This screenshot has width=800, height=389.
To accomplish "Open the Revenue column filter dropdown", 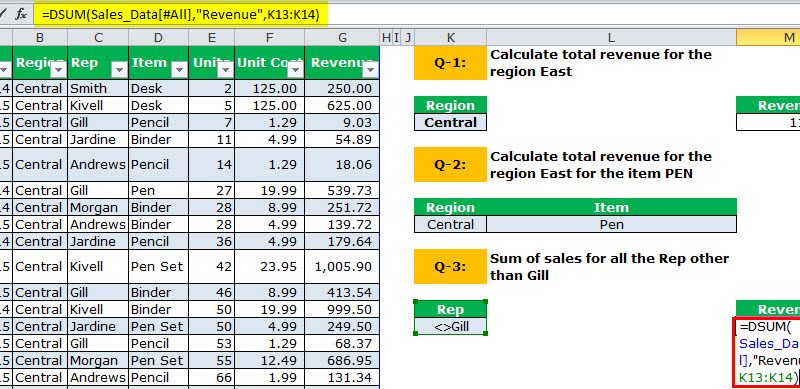I will pyautogui.click(x=370, y=69).
